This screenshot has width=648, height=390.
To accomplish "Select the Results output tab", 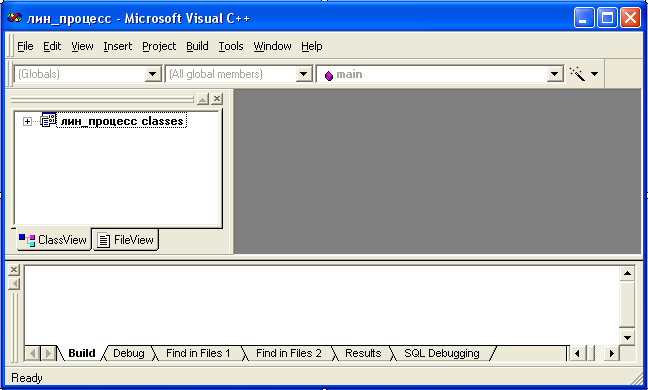I will pos(363,353).
